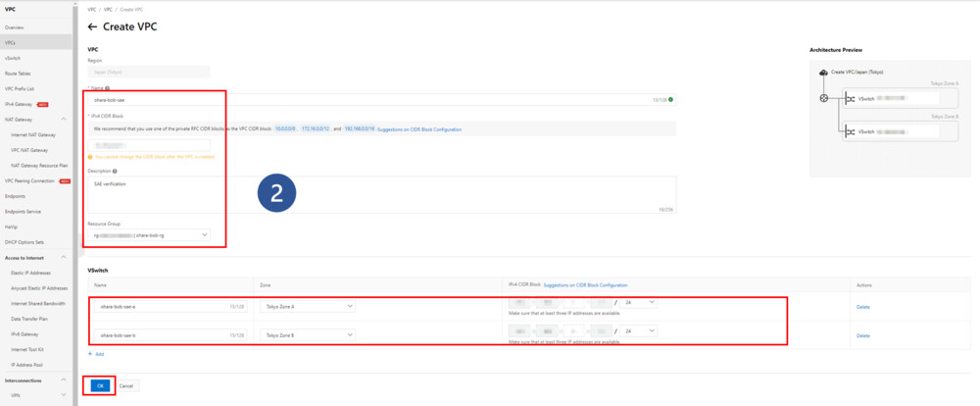
Task: Click the cloud icon in Architecture Preview
Action: [x=824, y=72]
